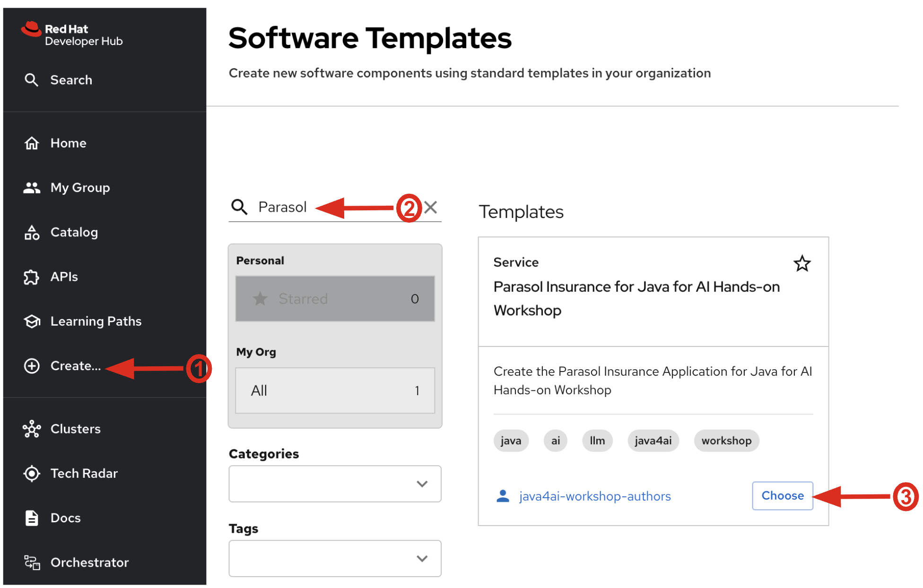923x588 pixels.
Task: Click the Red Hat Developer Hub logo
Action: click(x=72, y=35)
